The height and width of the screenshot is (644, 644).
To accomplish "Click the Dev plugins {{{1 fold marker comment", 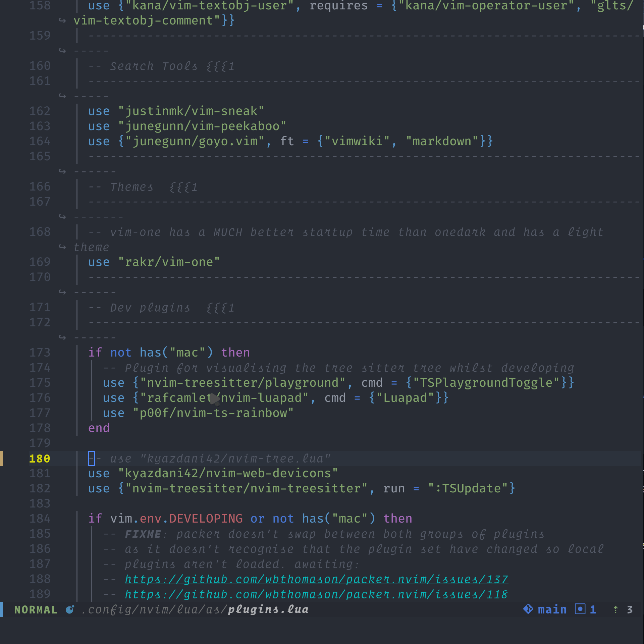I will click(x=161, y=308).
